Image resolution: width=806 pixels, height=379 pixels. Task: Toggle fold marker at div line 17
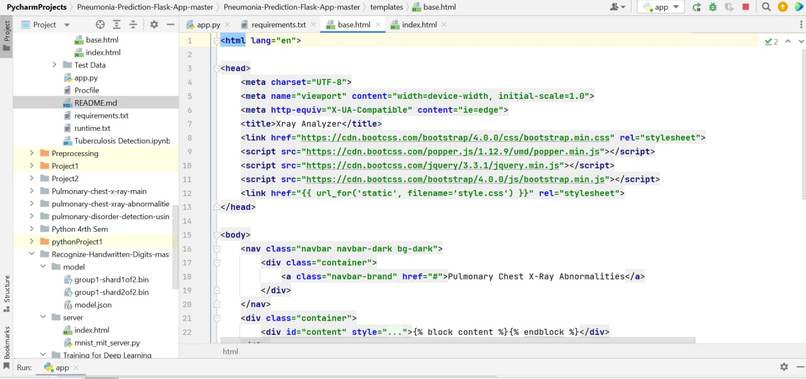pyautogui.click(x=216, y=263)
